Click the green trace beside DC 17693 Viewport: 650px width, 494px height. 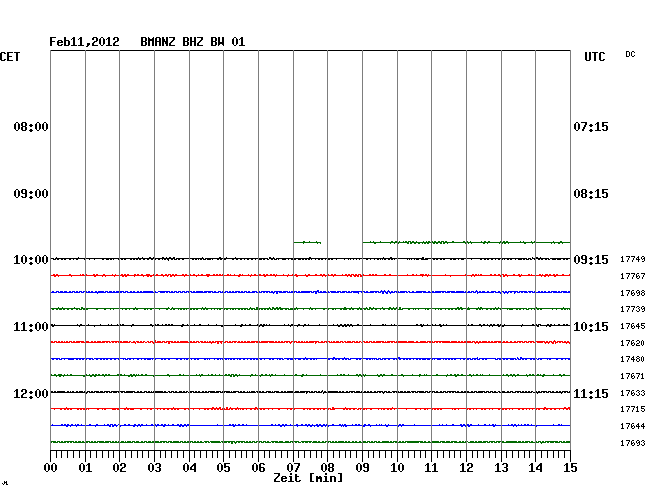point(310,442)
